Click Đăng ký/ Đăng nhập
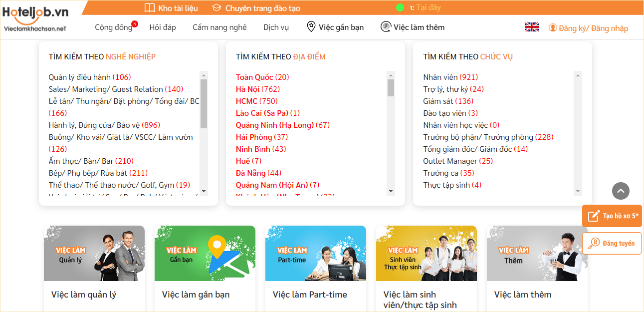Viewport: 644px width, 312px height. pos(594,28)
